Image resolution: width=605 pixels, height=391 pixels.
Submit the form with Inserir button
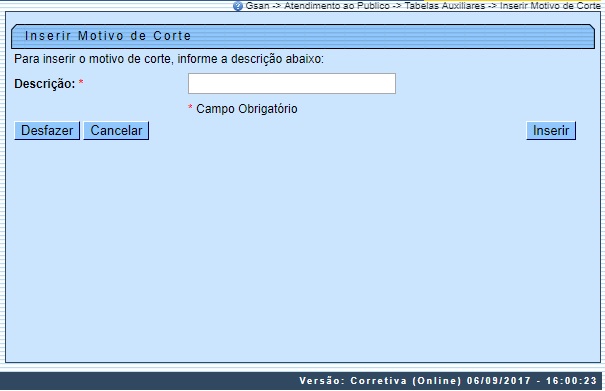tap(551, 130)
